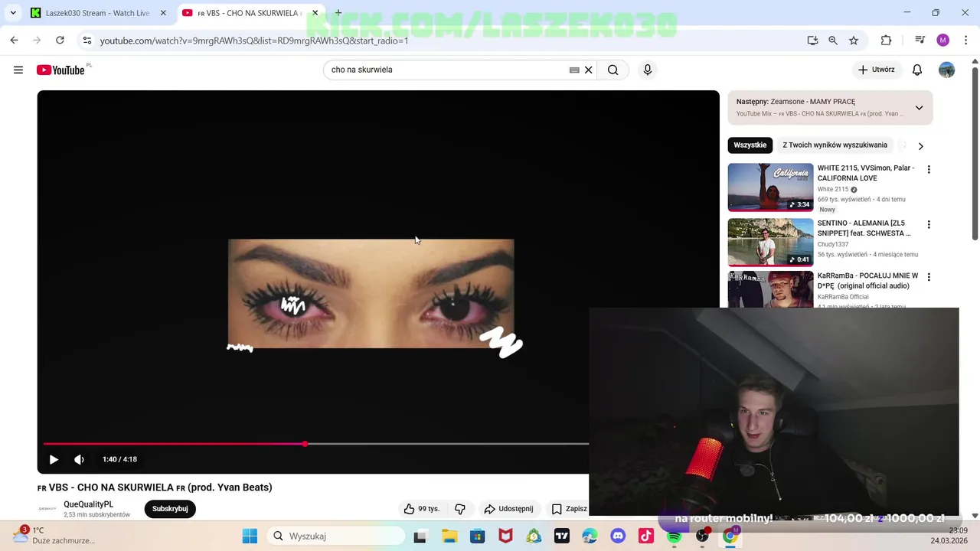Click the Wyszukaj taskbar search box
980x551 pixels.
coord(337,536)
